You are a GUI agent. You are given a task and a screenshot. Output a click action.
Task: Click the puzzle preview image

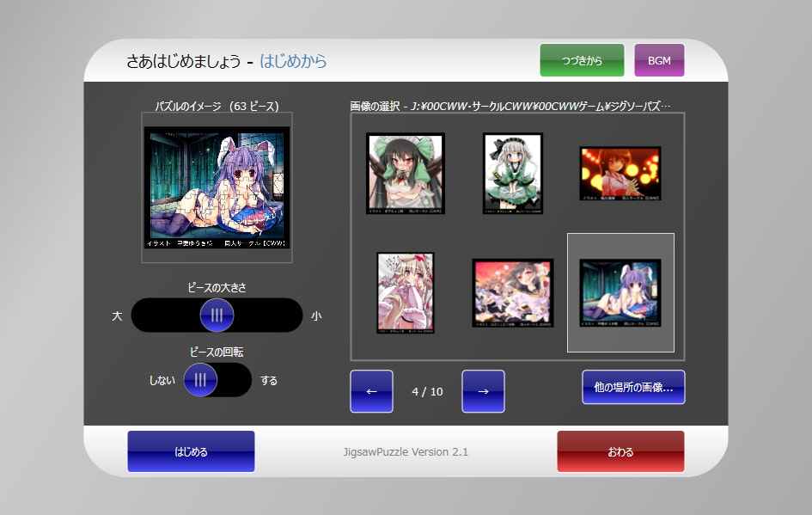coord(217,187)
